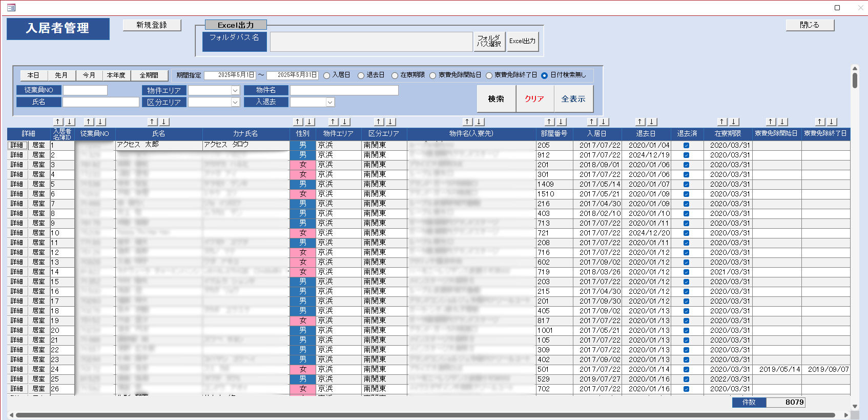Click the folder path text field

(371, 42)
